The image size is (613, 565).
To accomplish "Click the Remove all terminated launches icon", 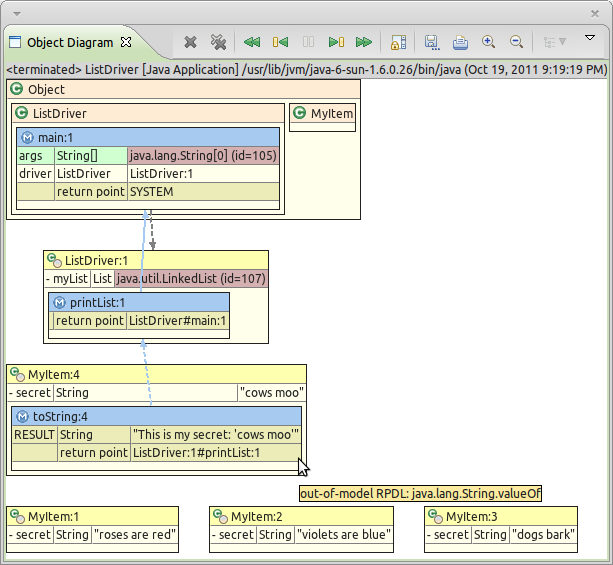I will click(219, 42).
